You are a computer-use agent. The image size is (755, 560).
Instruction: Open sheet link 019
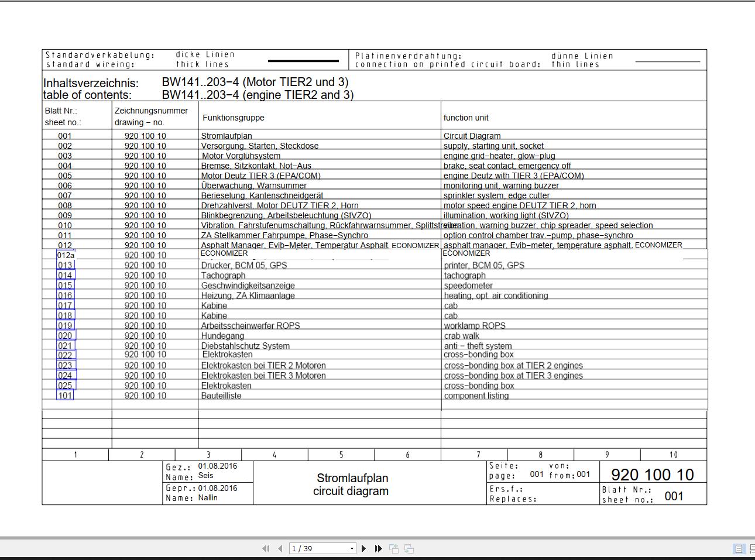tap(65, 325)
